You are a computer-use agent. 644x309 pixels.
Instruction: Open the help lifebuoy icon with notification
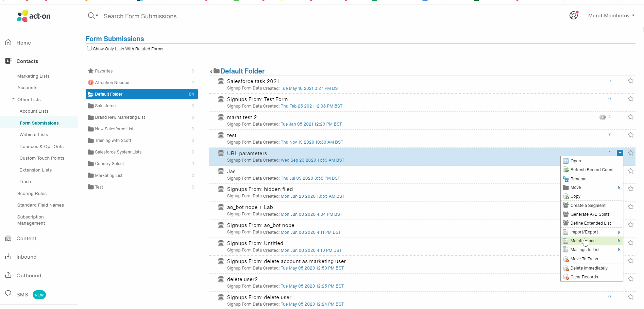point(574,15)
